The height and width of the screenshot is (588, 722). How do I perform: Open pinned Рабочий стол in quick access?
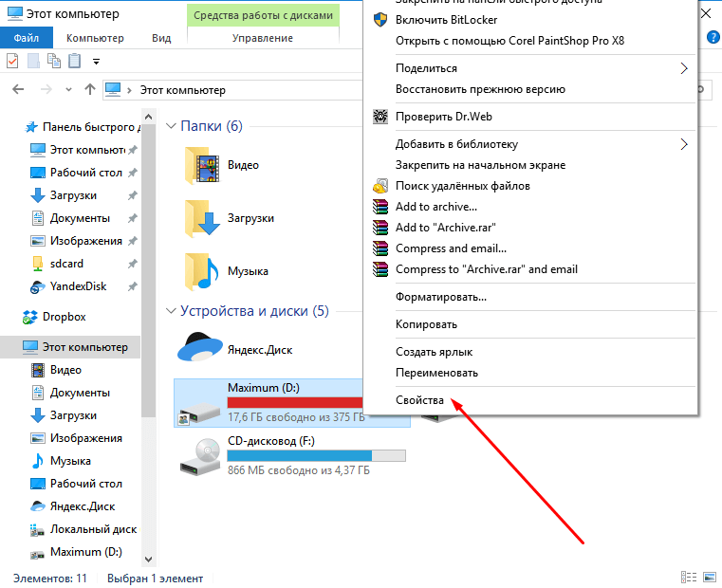point(76,173)
